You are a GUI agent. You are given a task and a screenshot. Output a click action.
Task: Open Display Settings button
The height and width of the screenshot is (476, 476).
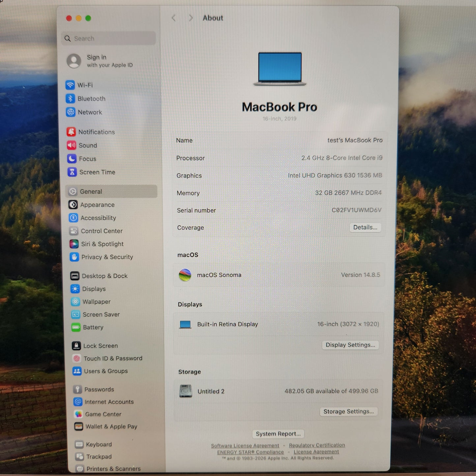[x=350, y=345]
